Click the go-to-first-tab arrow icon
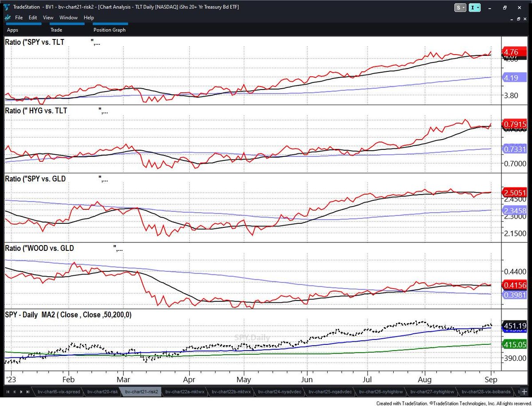The width and height of the screenshot is (532, 406). tap(7, 392)
